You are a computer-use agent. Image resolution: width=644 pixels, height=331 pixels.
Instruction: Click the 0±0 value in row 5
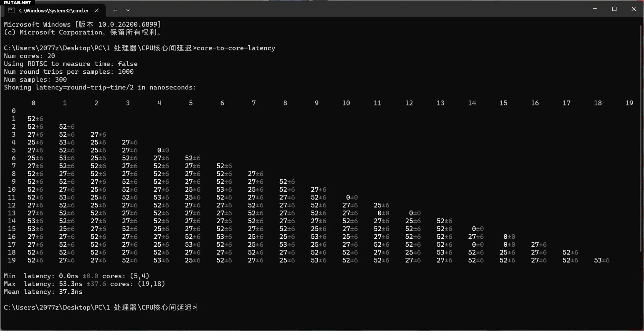point(163,150)
